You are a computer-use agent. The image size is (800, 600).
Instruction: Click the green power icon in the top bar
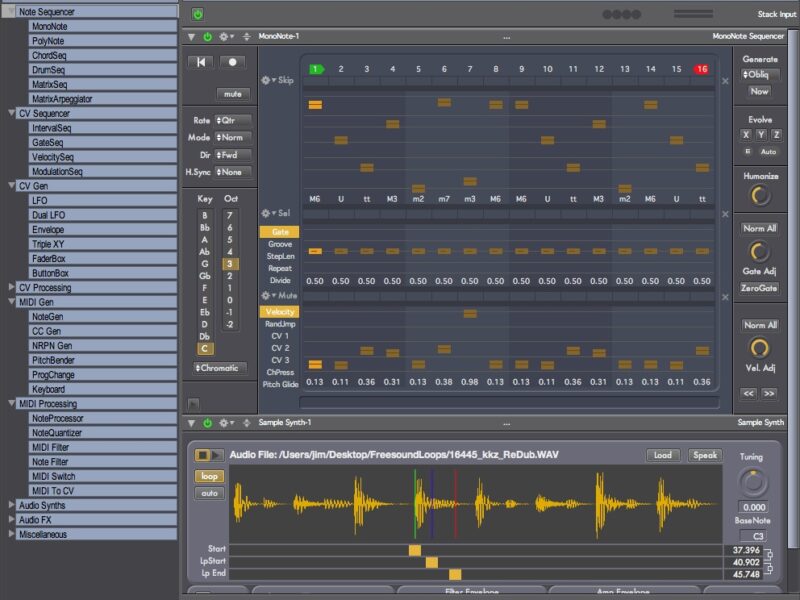(197, 14)
